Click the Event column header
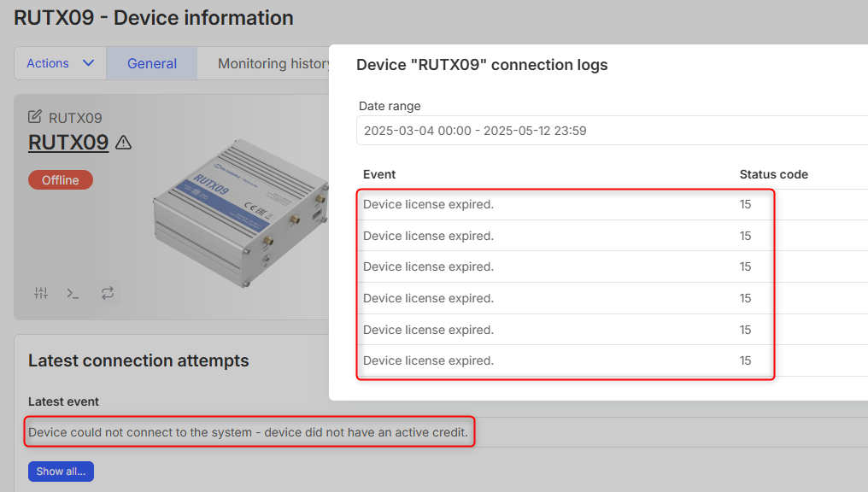This screenshot has width=868, height=492. [x=379, y=174]
